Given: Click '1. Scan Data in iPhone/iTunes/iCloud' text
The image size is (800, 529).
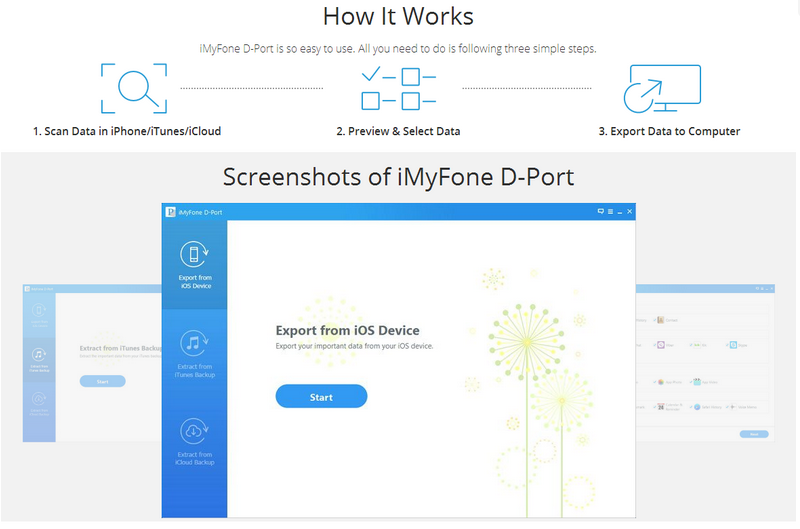Looking at the screenshot, I should click(x=127, y=131).
